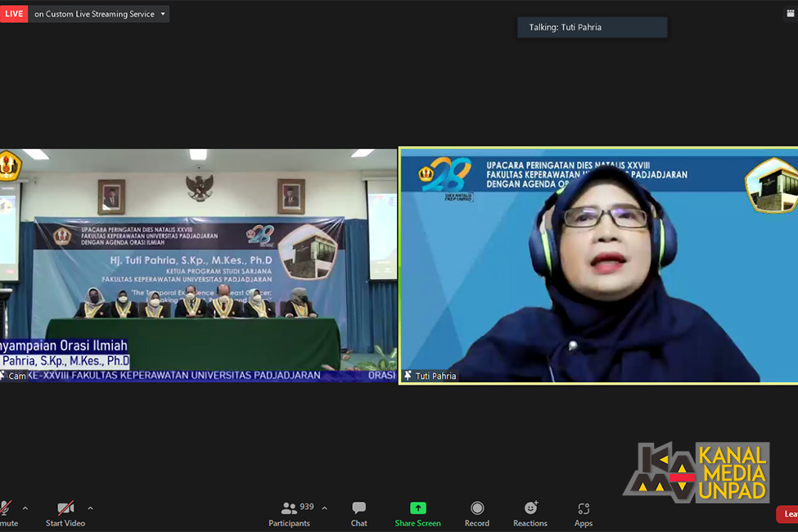Click the pin icon beside Tuti Pahria name
This screenshot has height=532, width=798.
(408, 375)
